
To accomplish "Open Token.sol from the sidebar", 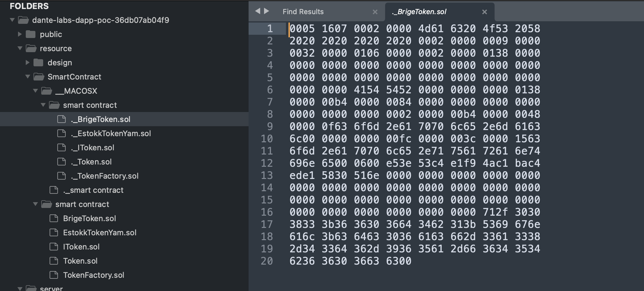I will (80, 261).
